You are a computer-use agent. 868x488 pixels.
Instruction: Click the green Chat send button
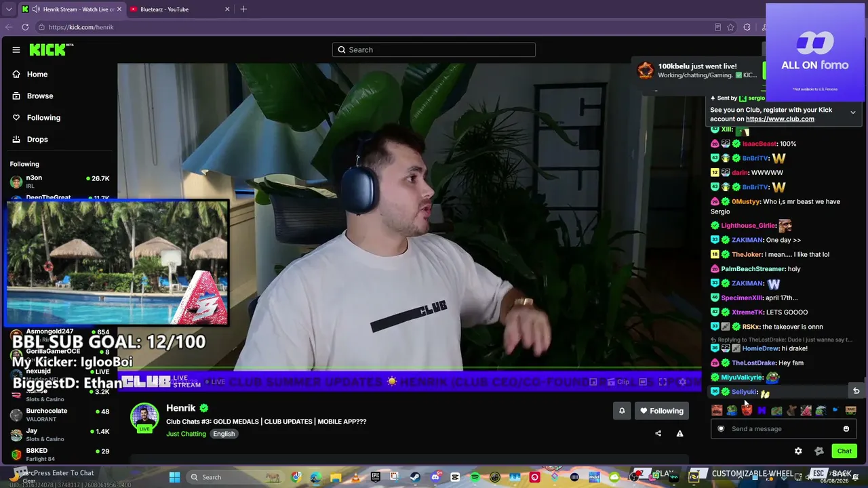point(844,451)
